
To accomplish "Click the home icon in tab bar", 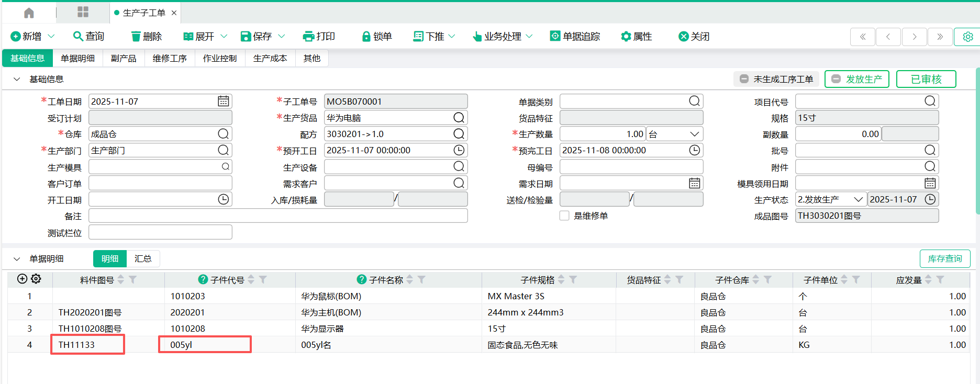I will coord(29,13).
